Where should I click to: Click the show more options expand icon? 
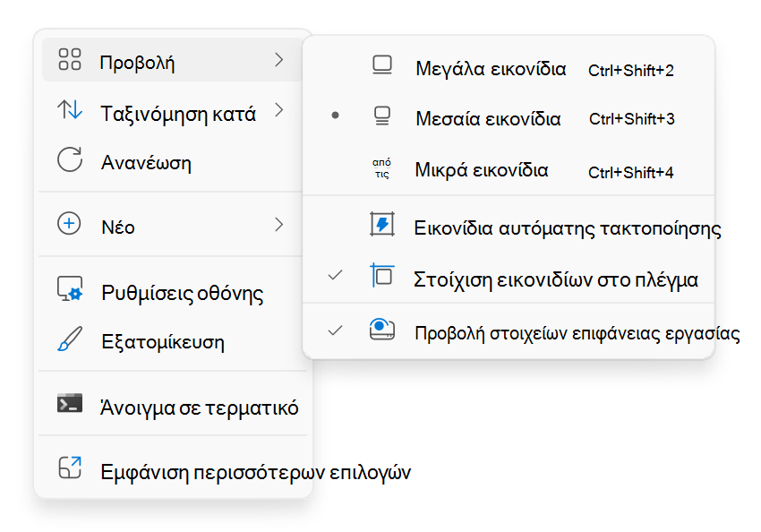point(70,468)
